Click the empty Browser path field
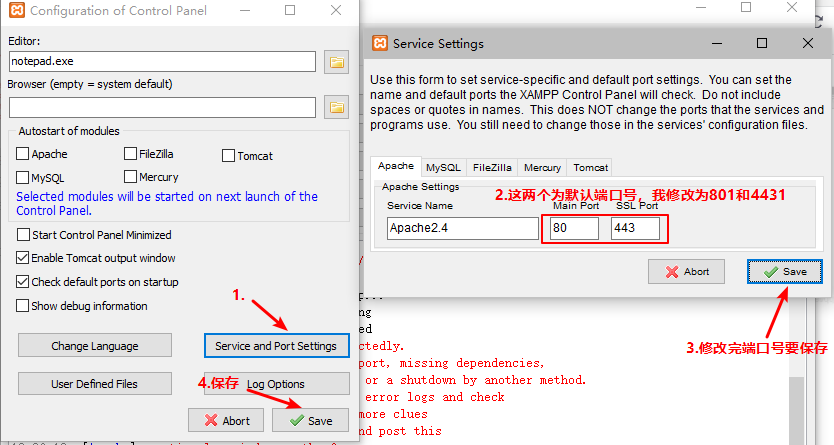 click(162, 107)
